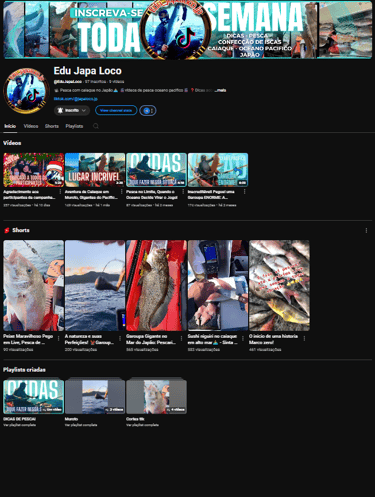Image resolution: width=375 pixels, height=497 pixels.
Task: Switch to the Playlists tab
Action: 74,126
